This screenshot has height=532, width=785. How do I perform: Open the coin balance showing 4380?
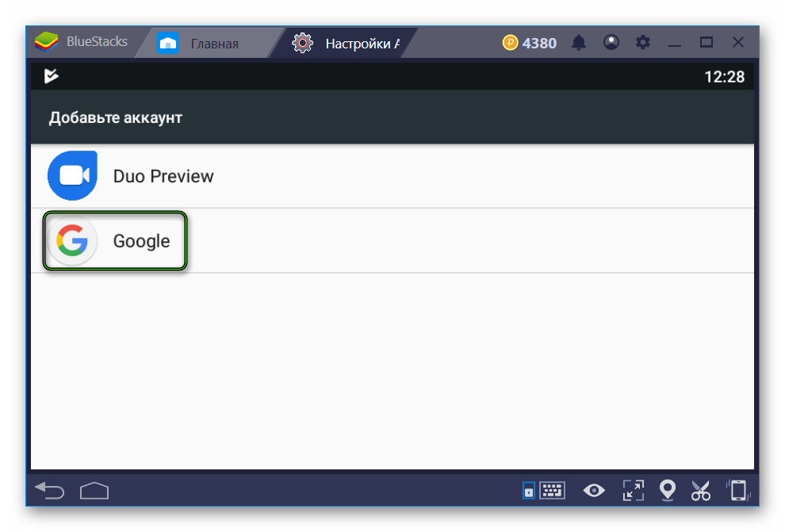529,43
